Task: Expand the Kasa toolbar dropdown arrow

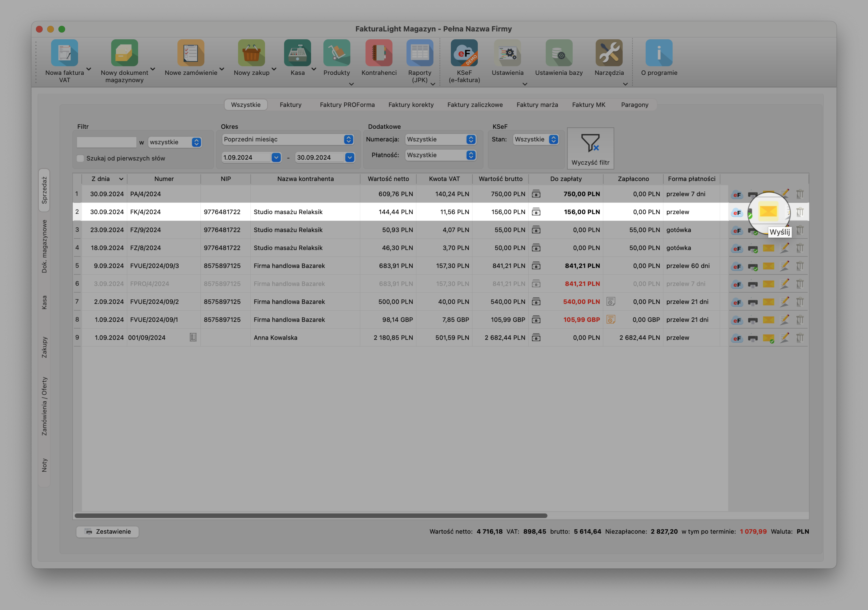Action: coord(314,69)
